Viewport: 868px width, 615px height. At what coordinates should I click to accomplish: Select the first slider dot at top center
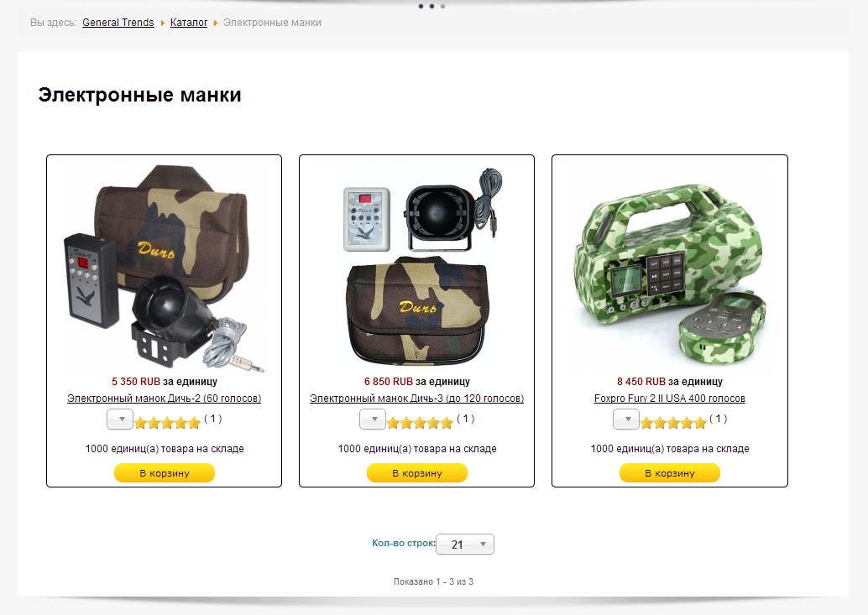tap(421, 7)
